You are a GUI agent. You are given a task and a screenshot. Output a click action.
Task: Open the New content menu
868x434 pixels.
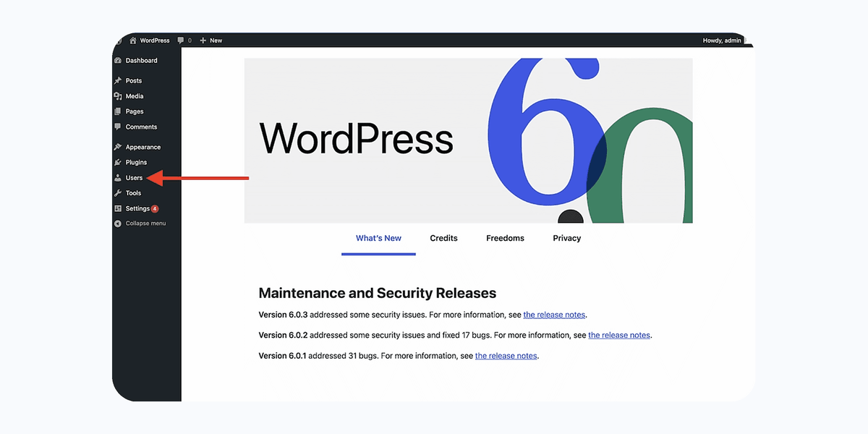pyautogui.click(x=211, y=41)
